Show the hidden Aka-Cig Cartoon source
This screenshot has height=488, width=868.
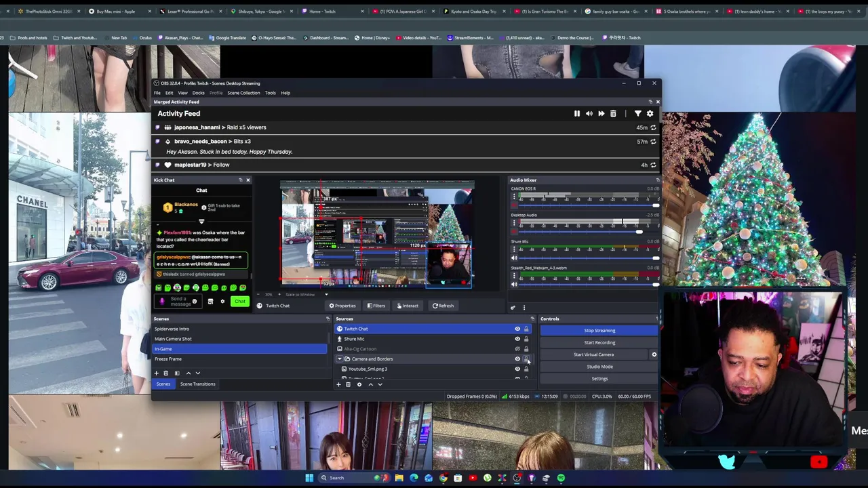click(x=517, y=349)
